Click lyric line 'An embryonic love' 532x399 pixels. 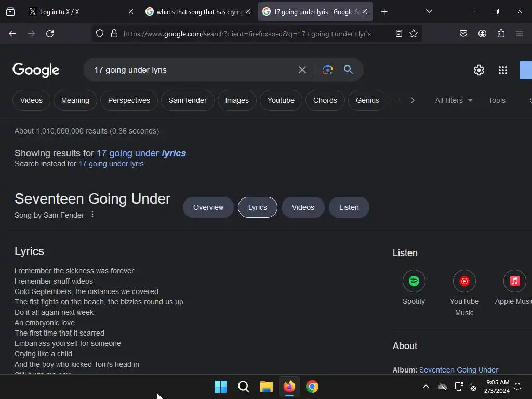pos(45,323)
